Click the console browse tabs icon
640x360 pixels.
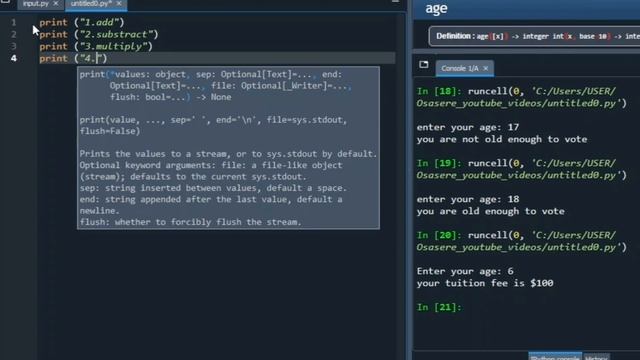point(424,64)
